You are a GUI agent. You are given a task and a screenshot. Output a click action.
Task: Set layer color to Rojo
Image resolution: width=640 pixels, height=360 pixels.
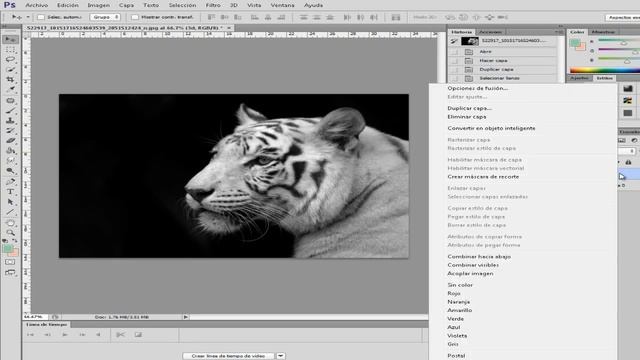454,293
